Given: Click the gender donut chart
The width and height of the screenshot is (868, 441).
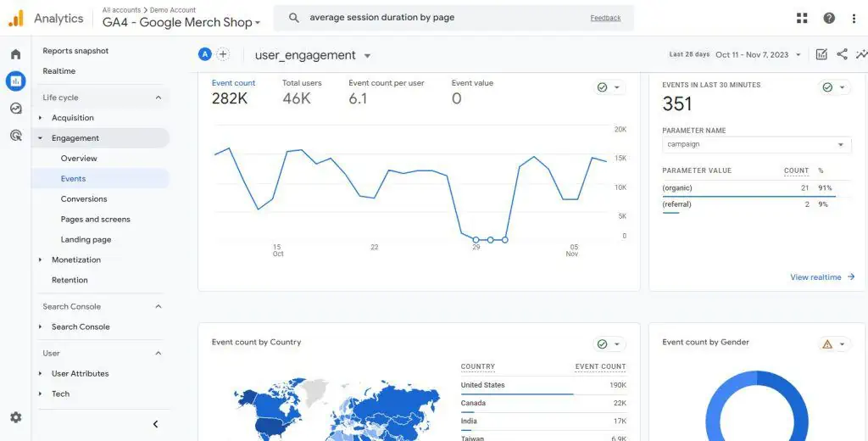Looking at the screenshot, I should (x=757, y=406).
